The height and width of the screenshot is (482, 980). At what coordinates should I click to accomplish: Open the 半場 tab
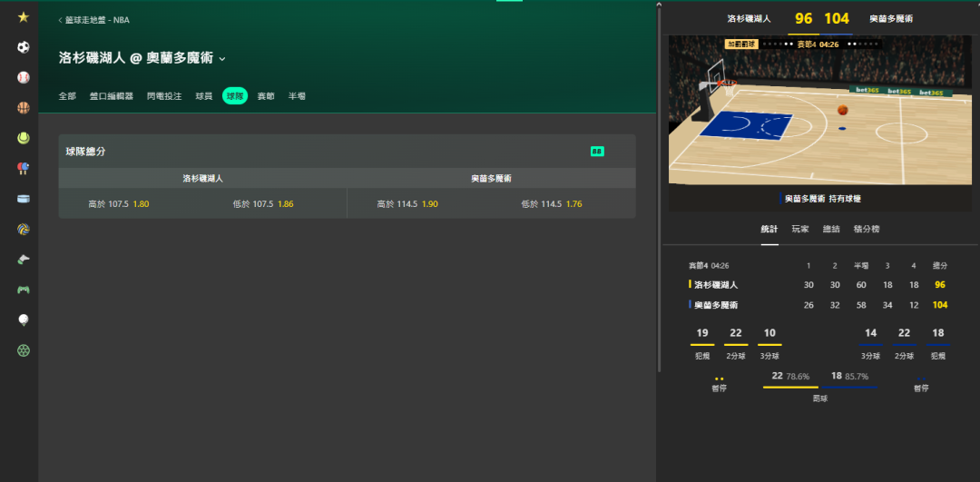pyautogui.click(x=297, y=96)
